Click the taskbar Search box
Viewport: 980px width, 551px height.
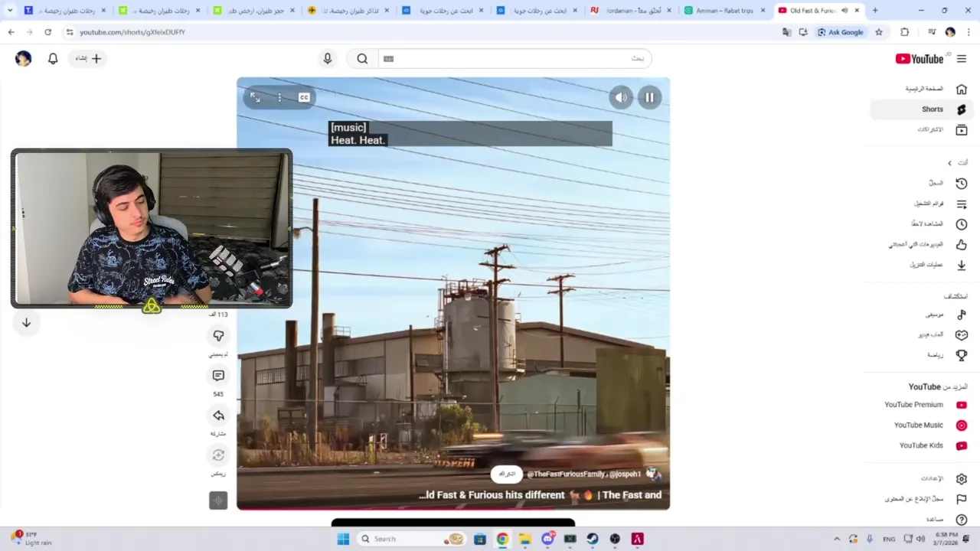(x=411, y=539)
